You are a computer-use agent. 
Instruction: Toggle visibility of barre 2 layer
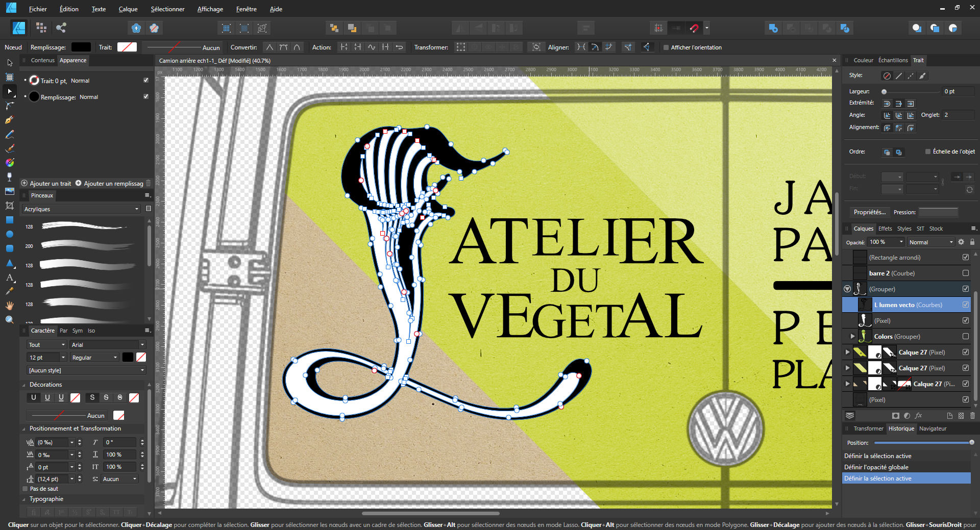pyautogui.click(x=965, y=273)
